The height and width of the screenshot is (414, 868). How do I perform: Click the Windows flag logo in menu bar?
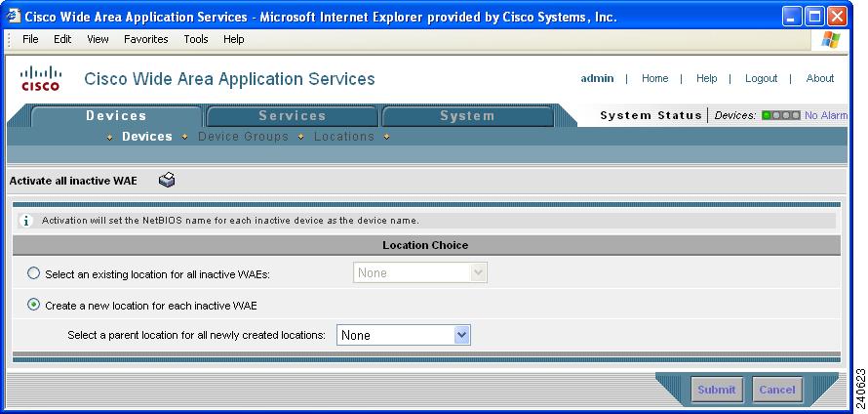click(x=830, y=39)
